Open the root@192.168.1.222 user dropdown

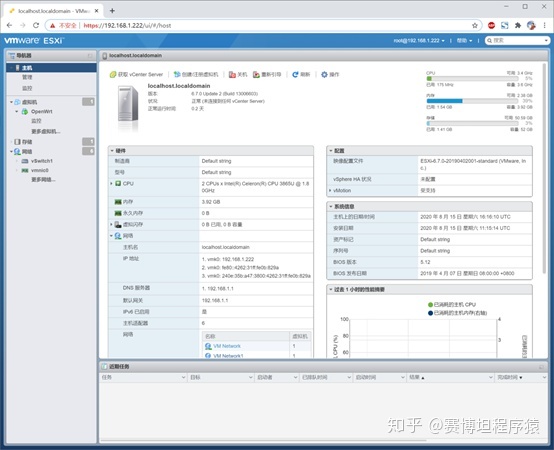click(x=419, y=41)
